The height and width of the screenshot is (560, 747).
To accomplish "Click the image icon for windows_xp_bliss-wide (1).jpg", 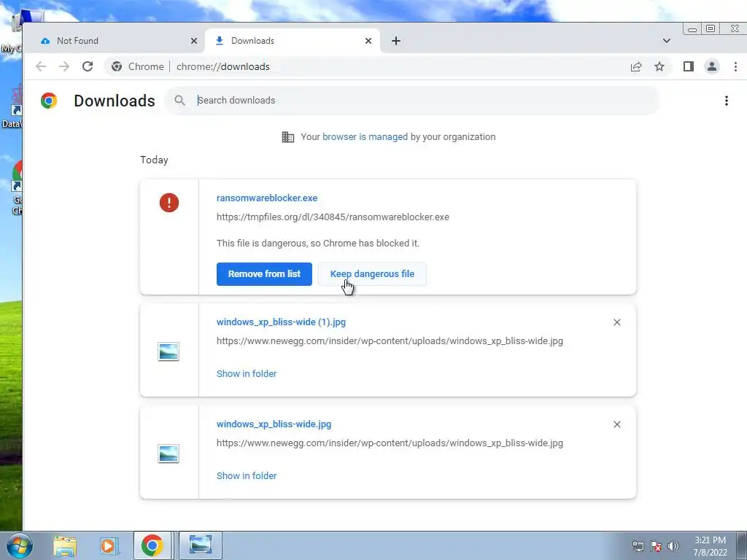I will coord(169,351).
